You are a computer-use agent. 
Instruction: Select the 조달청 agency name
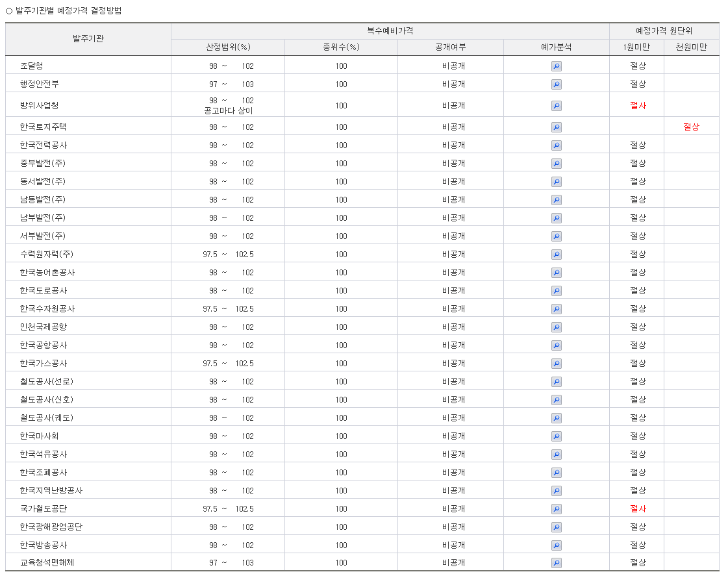point(32,66)
